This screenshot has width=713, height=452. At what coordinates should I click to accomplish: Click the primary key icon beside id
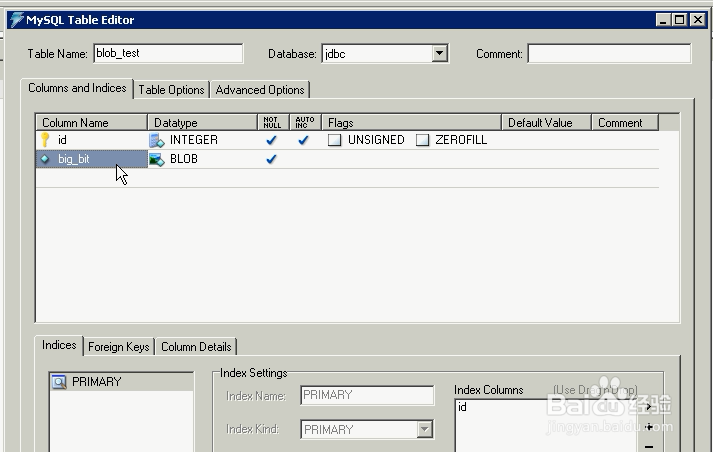45,140
